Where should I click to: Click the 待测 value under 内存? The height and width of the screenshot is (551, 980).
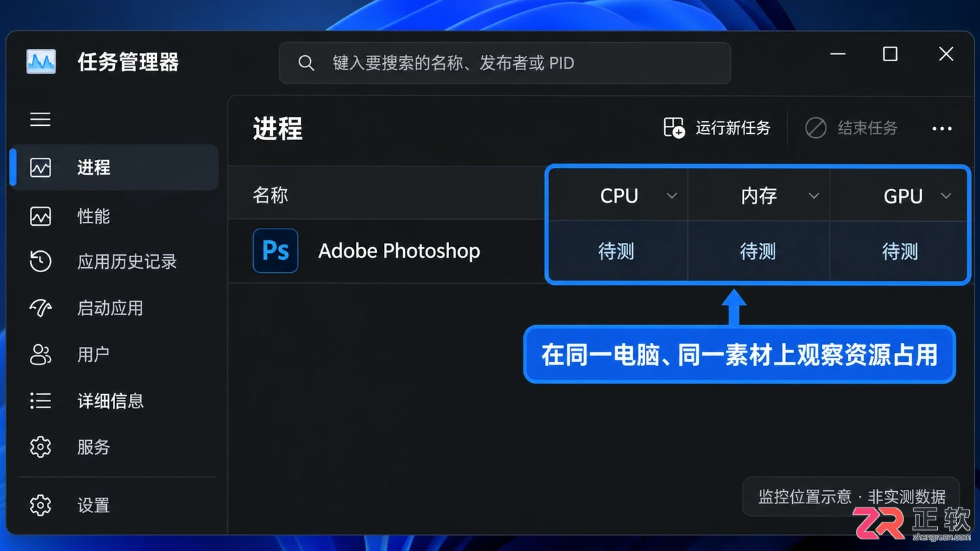pos(758,252)
